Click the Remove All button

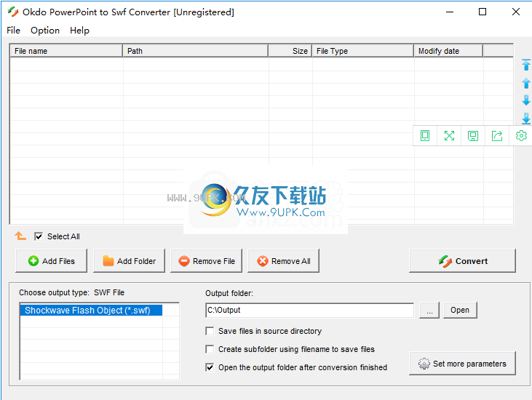(x=283, y=260)
